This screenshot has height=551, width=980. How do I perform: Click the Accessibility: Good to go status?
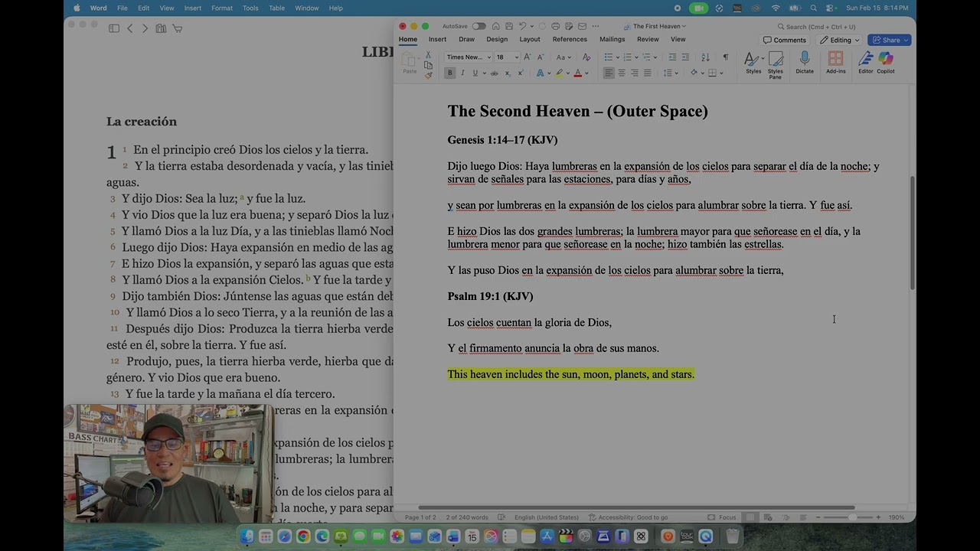628,517
